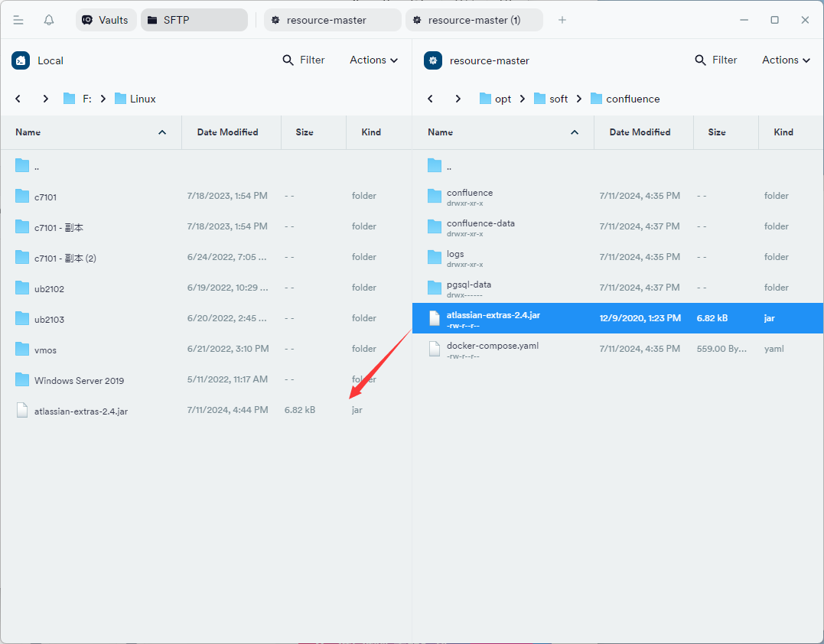Sort remote files by Kind column
The height and width of the screenshot is (644, 824).
791,132
